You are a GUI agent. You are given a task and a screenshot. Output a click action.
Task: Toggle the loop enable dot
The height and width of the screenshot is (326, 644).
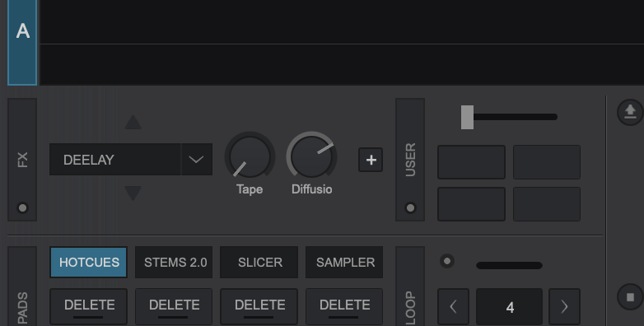click(x=447, y=261)
